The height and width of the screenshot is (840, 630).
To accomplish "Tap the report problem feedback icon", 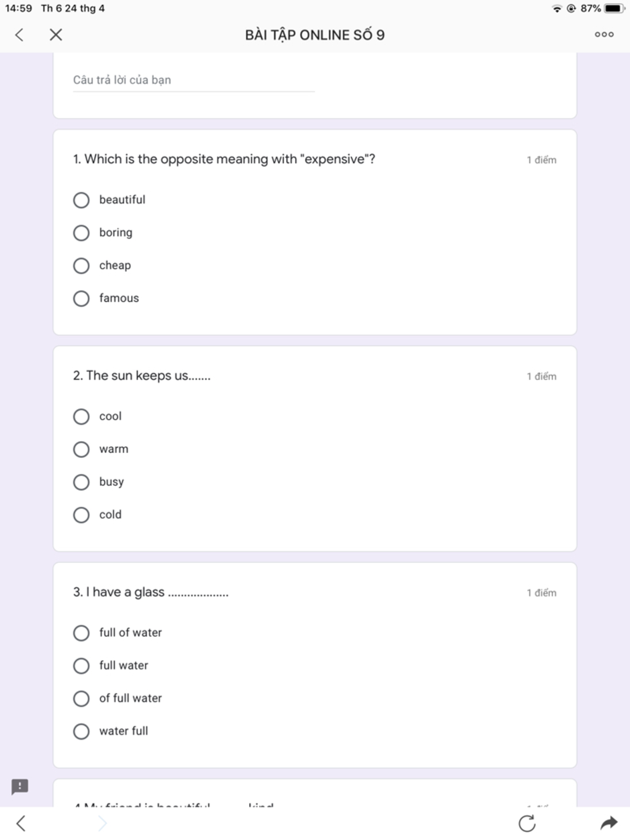I will 20,786.
